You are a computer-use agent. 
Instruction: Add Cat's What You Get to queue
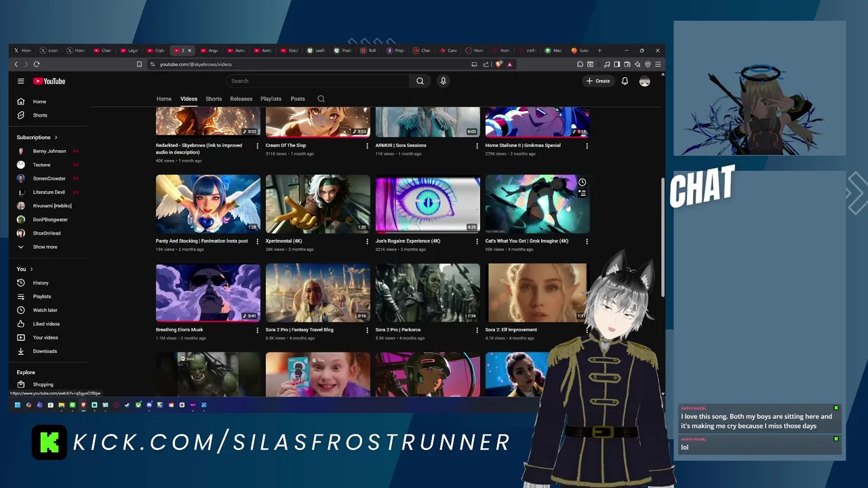click(x=582, y=194)
